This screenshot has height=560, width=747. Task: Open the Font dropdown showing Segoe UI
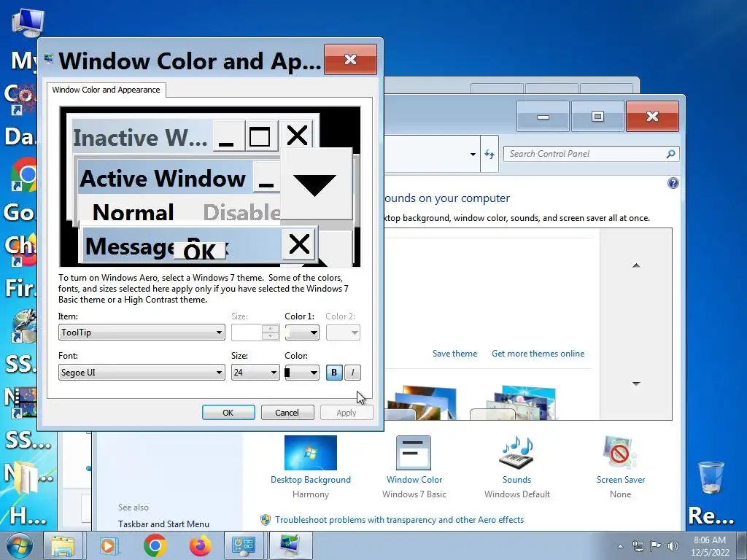[142, 373]
